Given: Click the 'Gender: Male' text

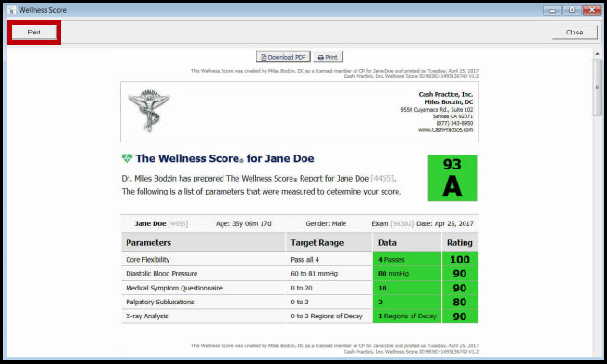Looking at the screenshot, I should click(x=326, y=223).
